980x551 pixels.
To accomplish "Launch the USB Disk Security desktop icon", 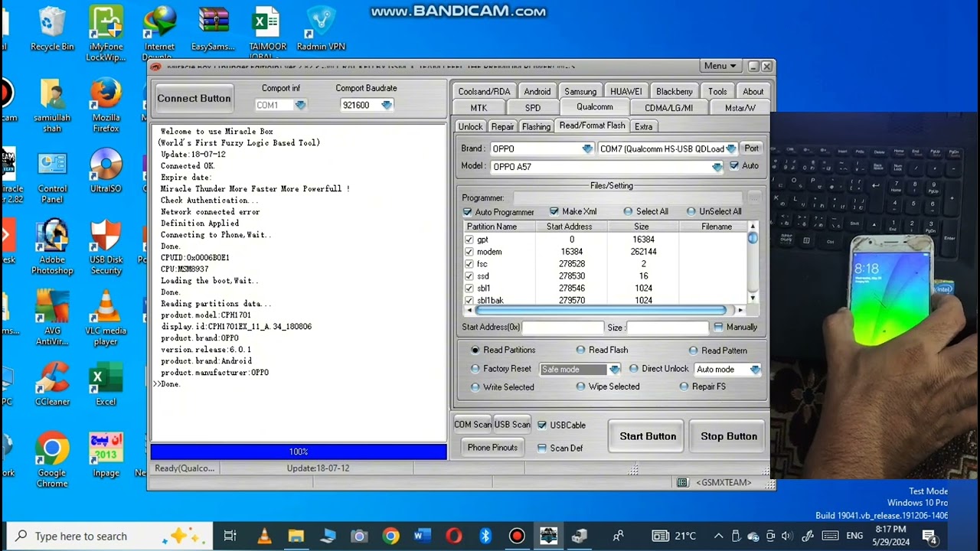I will pyautogui.click(x=106, y=237).
